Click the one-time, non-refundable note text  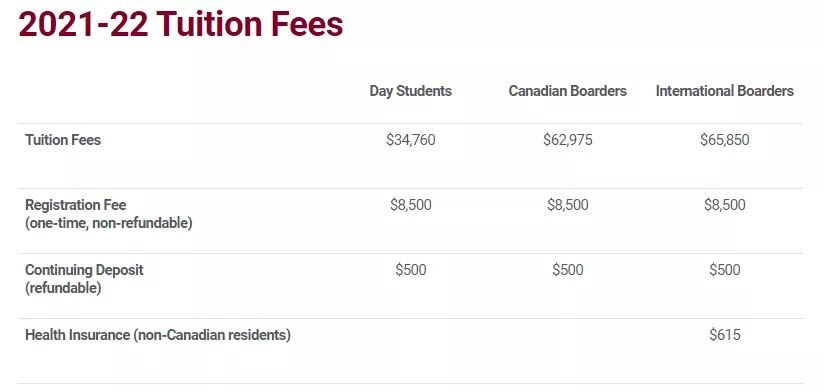coord(109,223)
